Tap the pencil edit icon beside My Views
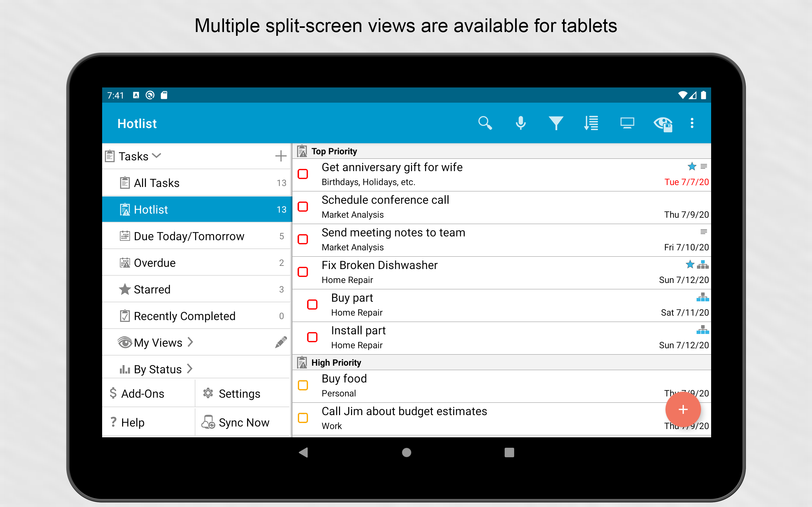This screenshot has width=812, height=507. [x=280, y=342]
